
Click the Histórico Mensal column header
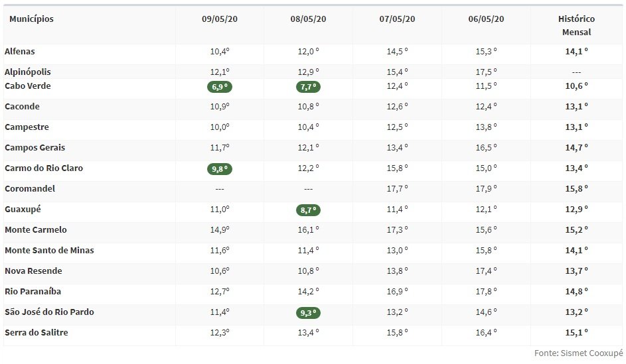coord(576,25)
